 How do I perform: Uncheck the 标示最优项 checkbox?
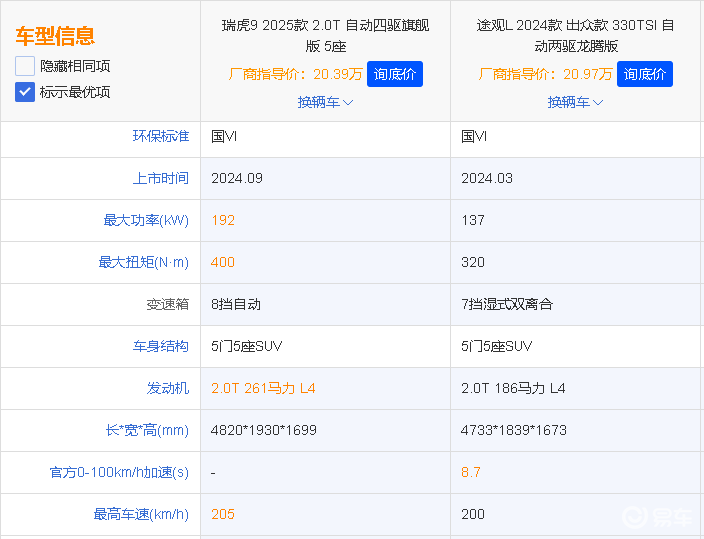(x=25, y=92)
